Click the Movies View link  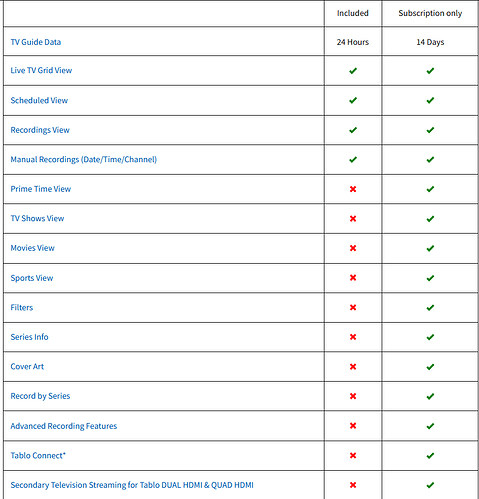pos(32,248)
